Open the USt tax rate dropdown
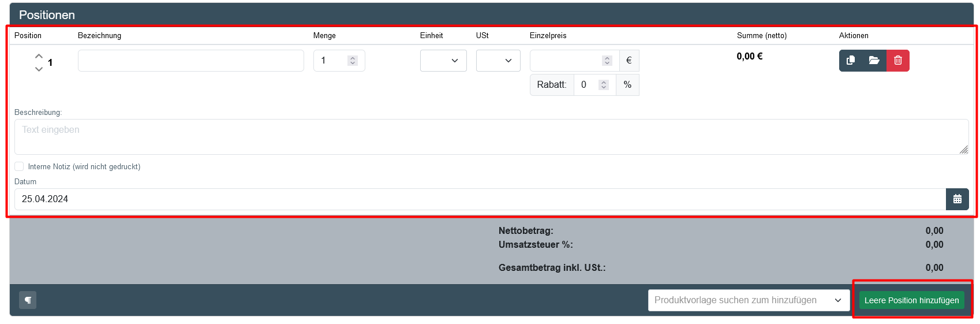 498,61
